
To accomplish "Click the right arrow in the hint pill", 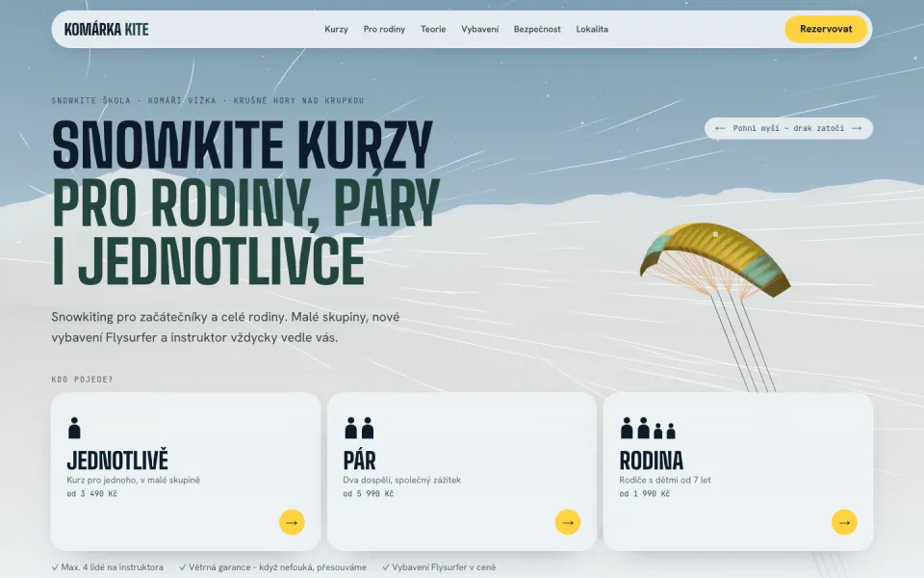I will [857, 128].
